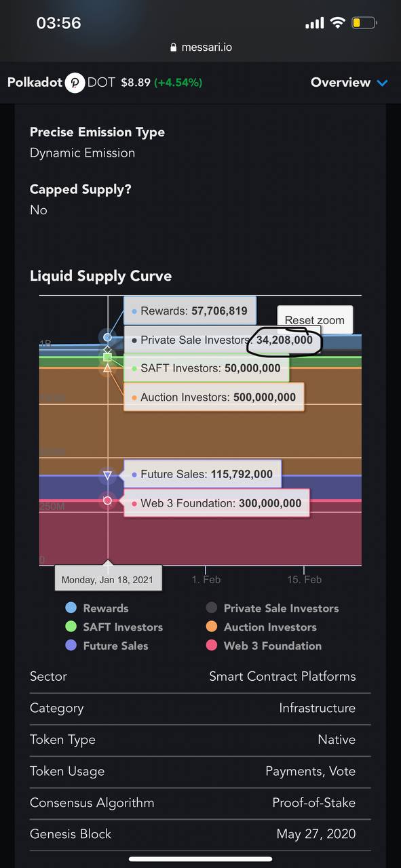Viewport: 401px width, 868px height.
Task: Click Private Sale Investors 34,208,000 tooltip
Action: [223, 340]
